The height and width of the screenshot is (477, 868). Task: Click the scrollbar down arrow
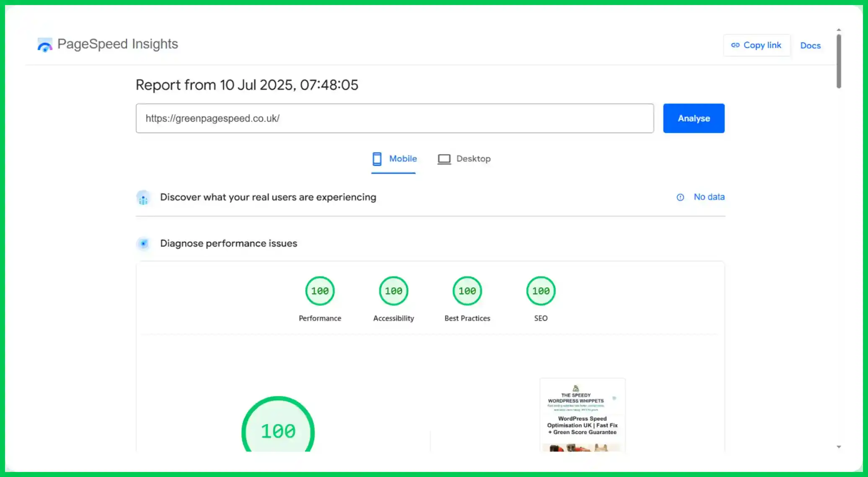pyautogui.click(x=839, y=447)
